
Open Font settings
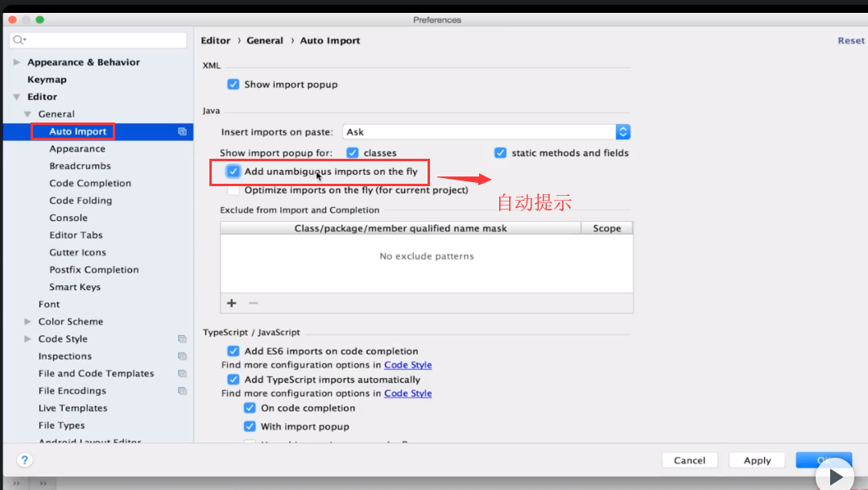point(48,305)
